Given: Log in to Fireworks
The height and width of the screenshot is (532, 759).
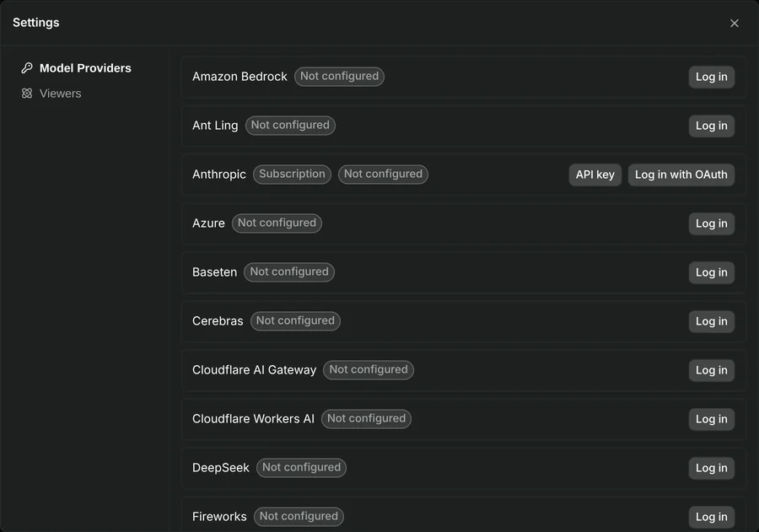Looking at the screenshot, I should 711,517.
